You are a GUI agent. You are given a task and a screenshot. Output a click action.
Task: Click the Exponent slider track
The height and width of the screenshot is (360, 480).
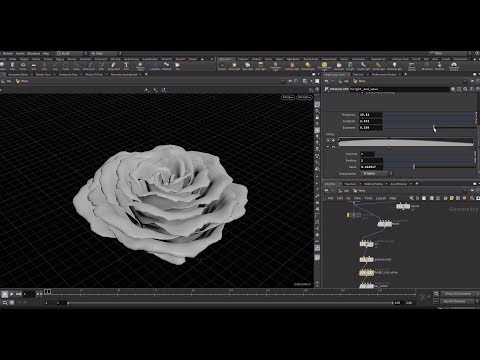[x=429, y=128]
